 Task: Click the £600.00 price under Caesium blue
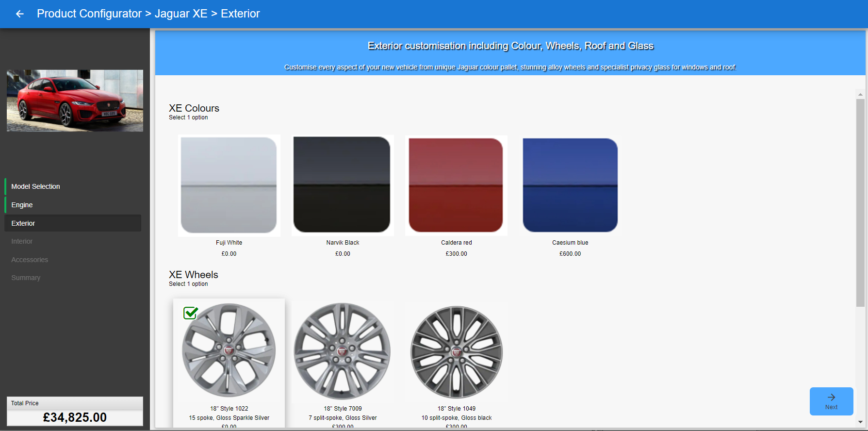pyautogui.click(x=570, y=254)
